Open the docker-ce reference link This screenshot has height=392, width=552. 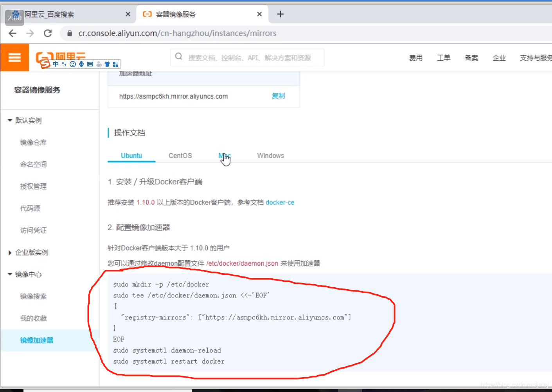tap(280, 202)
